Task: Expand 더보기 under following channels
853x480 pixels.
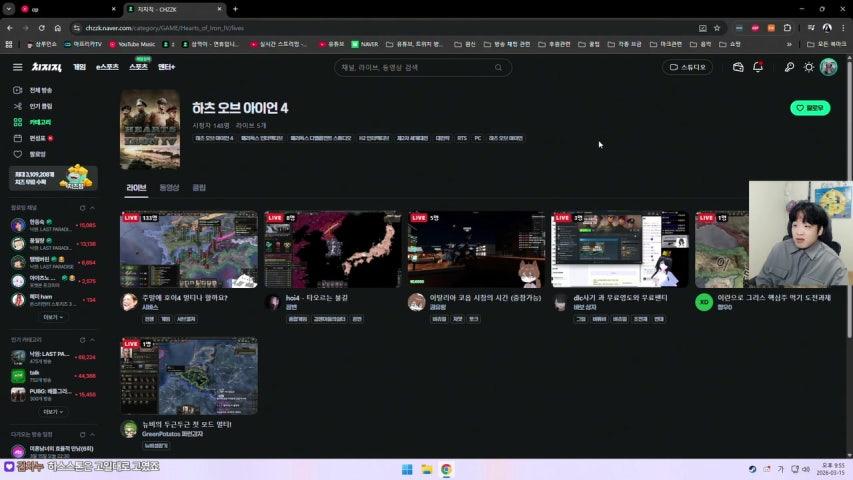Action: pyautogui.click(x=53, y=317)
